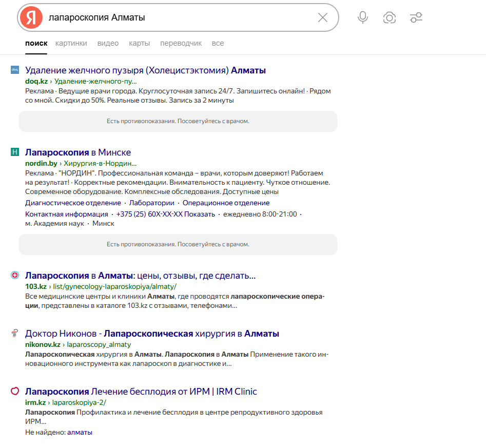Select the поиск tab

pyautogui.click(x=36, y=44)
